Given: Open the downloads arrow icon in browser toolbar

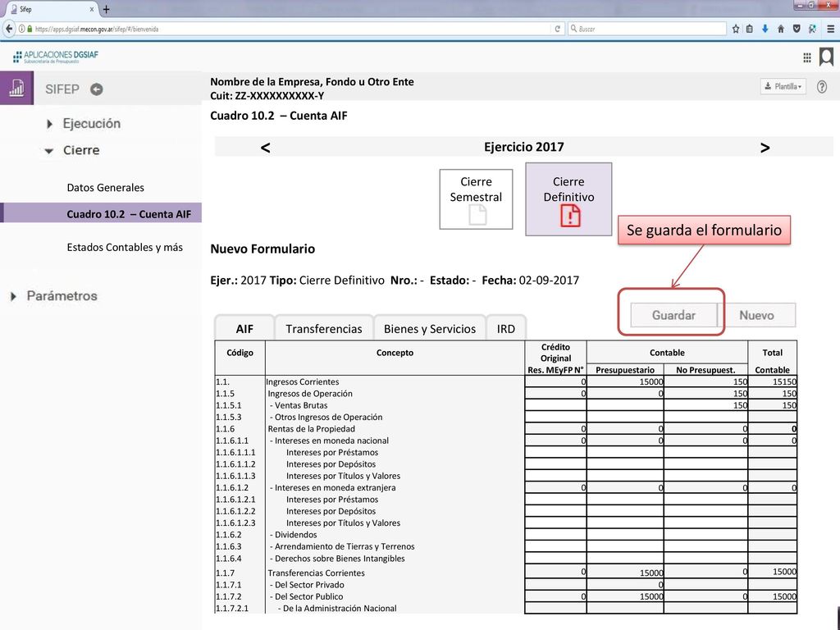Looking at the screenshot, I should coord(765,29).
